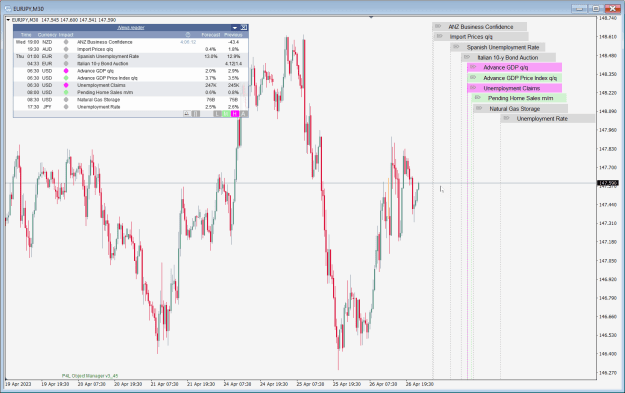Click magenta impact dot of Advance GDP q/q row

(66, 71)
